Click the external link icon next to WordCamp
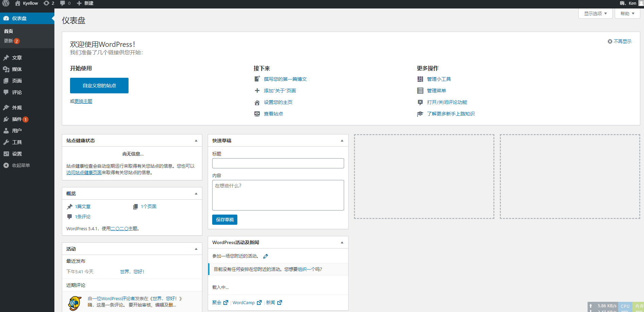 (259, 302)
